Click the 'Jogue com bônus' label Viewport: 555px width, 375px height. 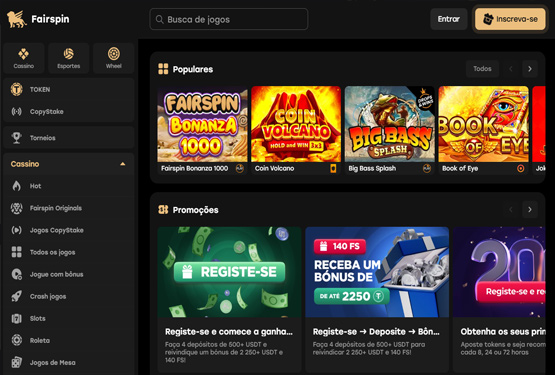pyautogui.click(x=57, y=274)
